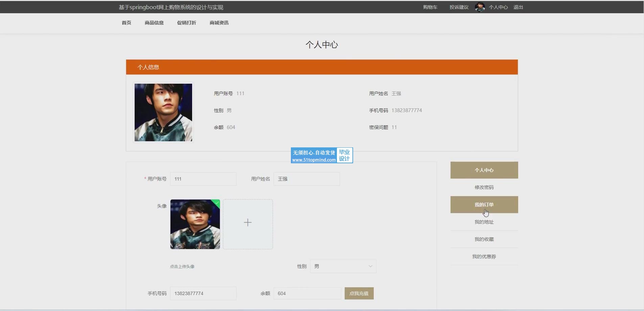Click the 点击上传头像 hint text

[182, 266]
